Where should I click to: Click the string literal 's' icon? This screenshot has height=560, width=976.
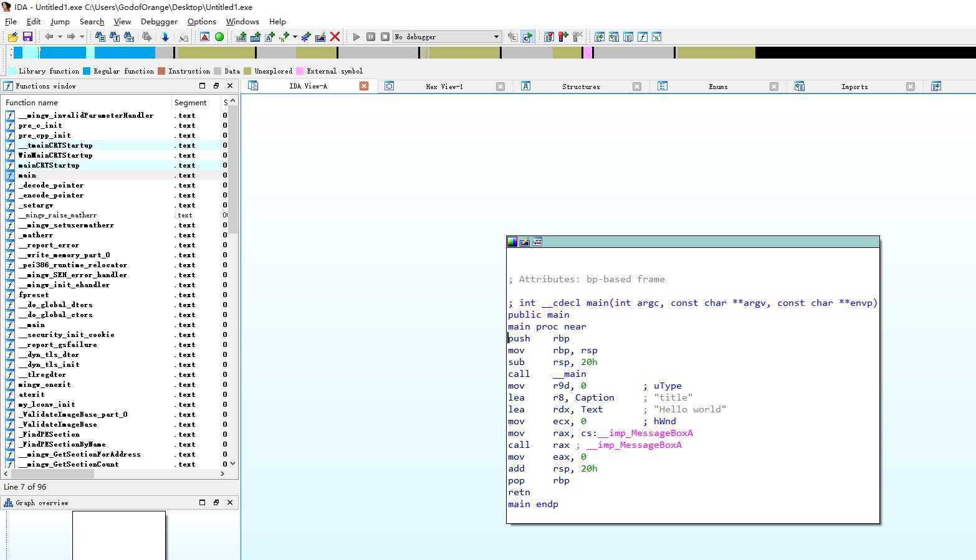[x=284, y=37]
